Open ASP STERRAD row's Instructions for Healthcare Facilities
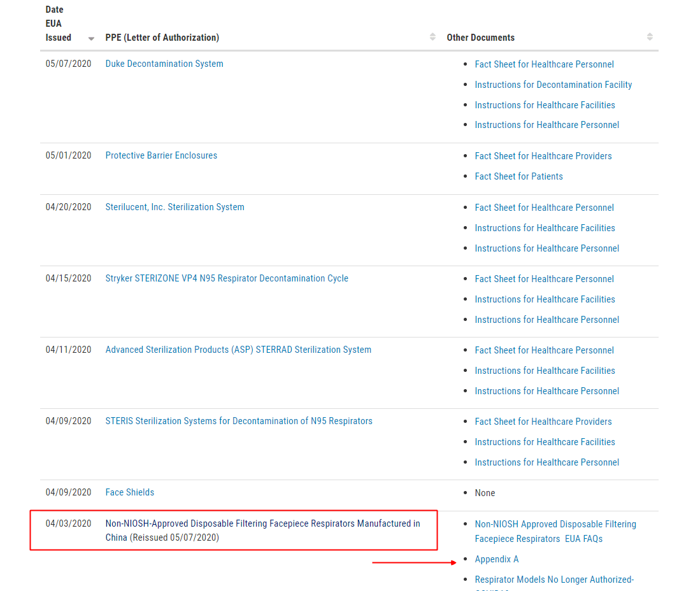The image size is (700, 591). point(545,371)
